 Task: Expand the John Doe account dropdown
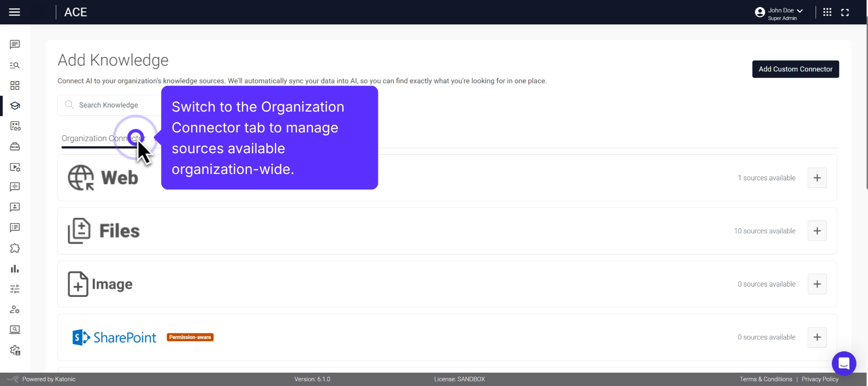[x=800, y=10]
